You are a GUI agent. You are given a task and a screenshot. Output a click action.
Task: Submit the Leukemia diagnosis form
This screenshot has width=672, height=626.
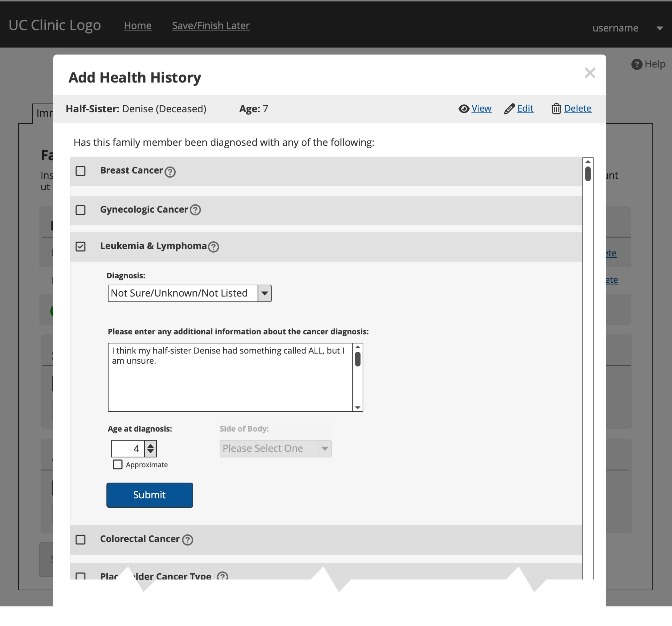tap(150, 495)
